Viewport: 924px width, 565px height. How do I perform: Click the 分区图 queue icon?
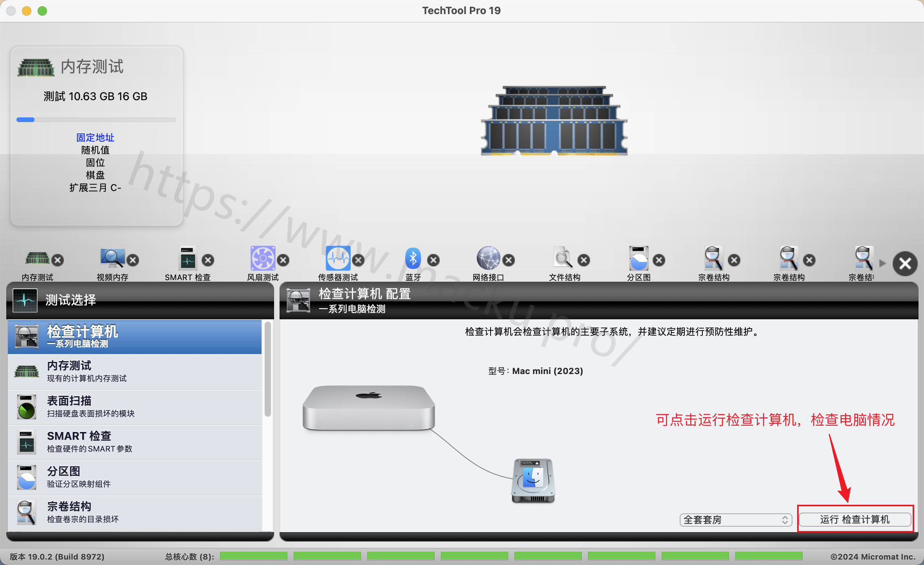[x=639, y=258]
